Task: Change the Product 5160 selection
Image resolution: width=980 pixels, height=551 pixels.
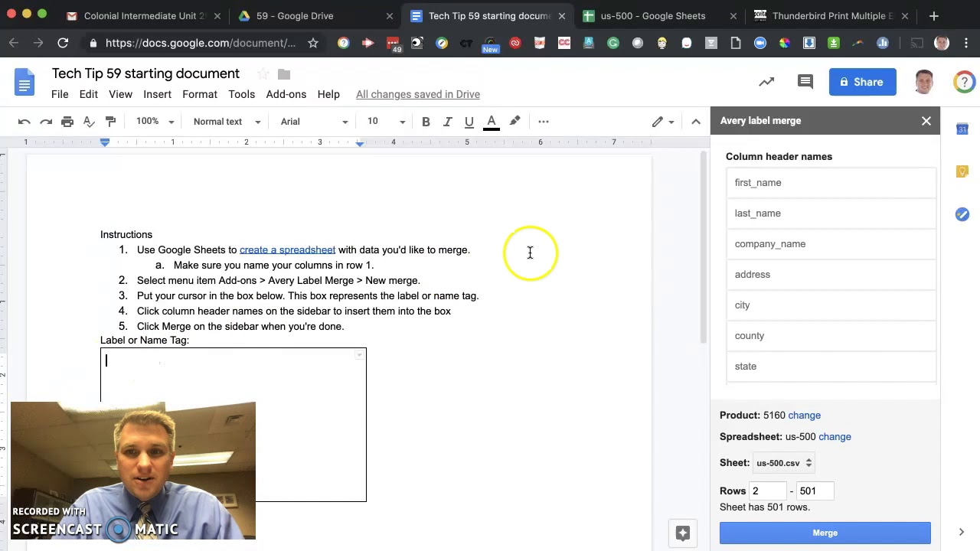Action: pyautogui.click(x=804, y=416)
